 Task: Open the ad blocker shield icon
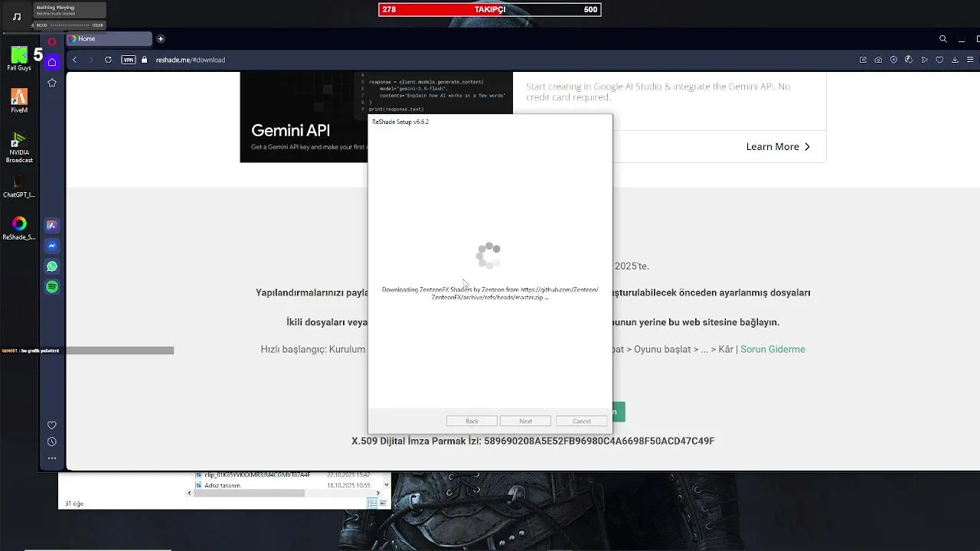(x=893, y=60)
